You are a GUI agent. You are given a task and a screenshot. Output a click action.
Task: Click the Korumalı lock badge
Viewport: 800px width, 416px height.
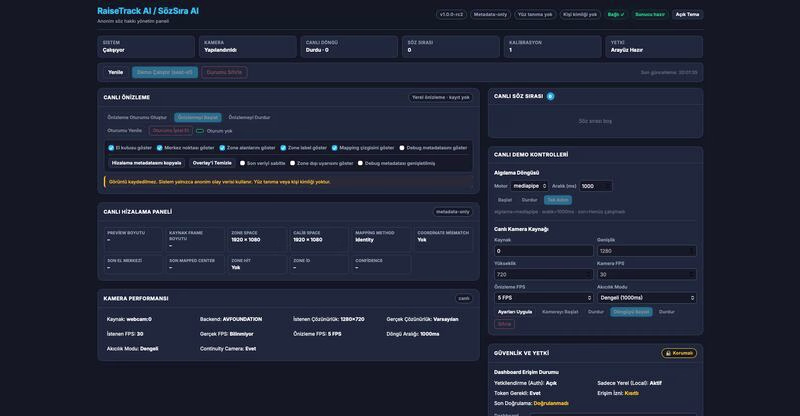[x=679, y=353]
